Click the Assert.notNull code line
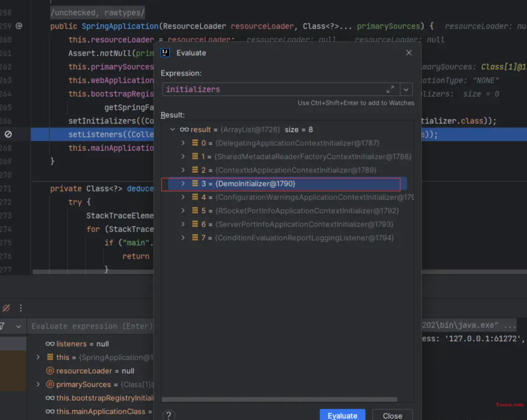The height and width of the screenshot is (420, 527). tap(111, 53)
